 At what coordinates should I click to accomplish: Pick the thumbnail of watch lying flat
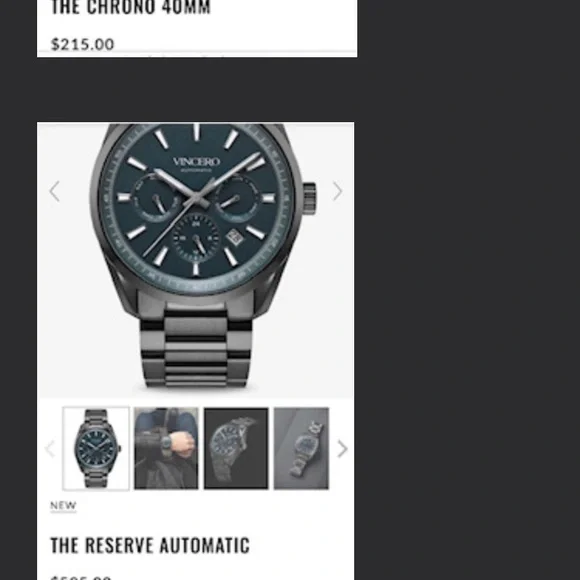[301, 448]
